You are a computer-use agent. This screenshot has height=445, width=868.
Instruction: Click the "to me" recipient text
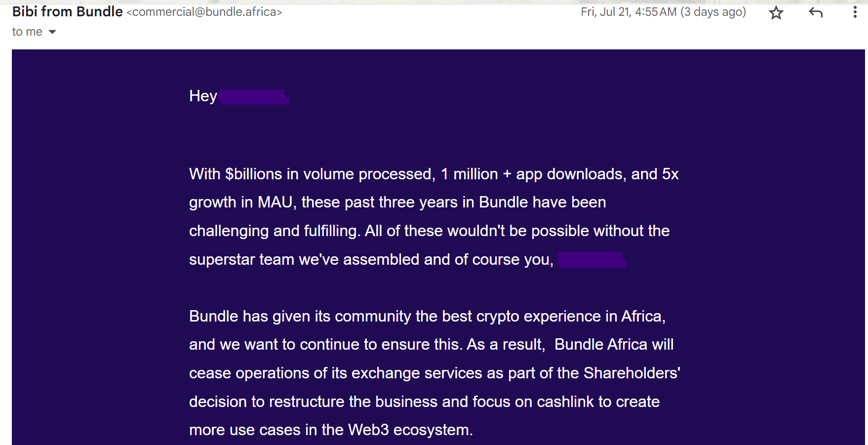click(27, 32)
